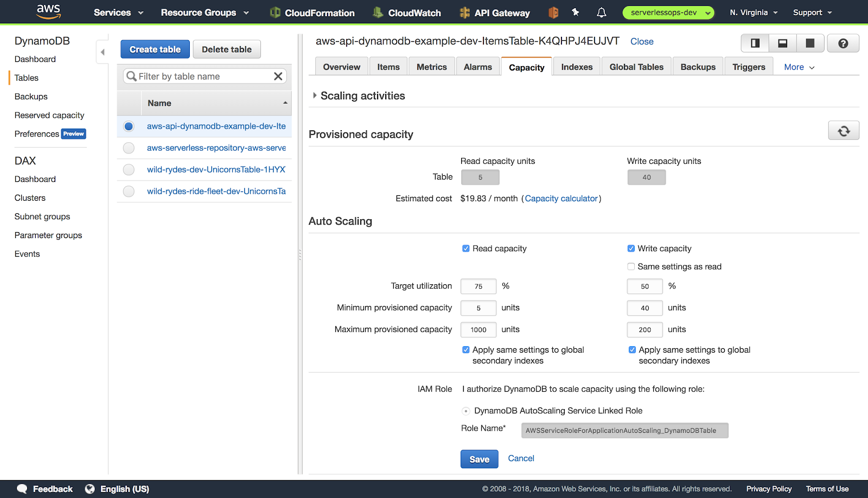Open the N. Virginia region dropdown
868x498 pixels.
[x=754, y=12]
